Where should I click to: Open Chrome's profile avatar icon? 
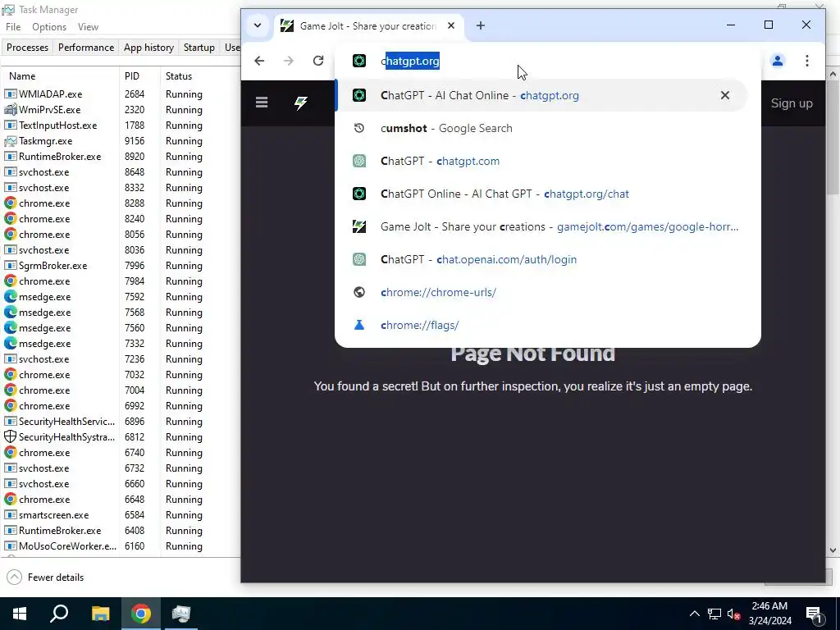tap(778, 61)
